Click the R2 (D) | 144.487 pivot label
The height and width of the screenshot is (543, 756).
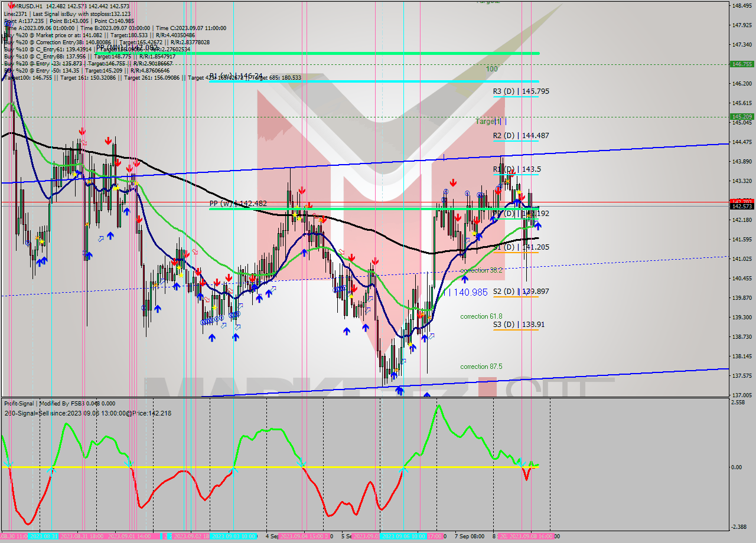coord(520,135)
